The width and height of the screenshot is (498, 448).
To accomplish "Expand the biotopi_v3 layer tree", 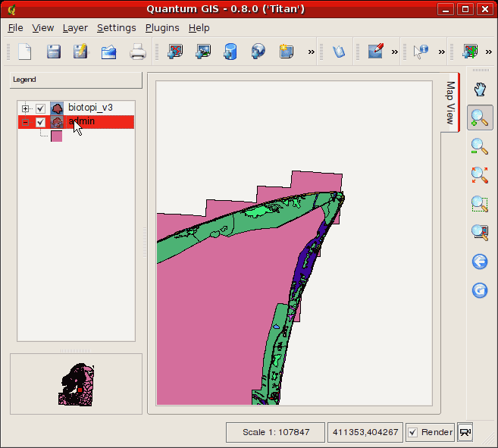I will point(26,108).
